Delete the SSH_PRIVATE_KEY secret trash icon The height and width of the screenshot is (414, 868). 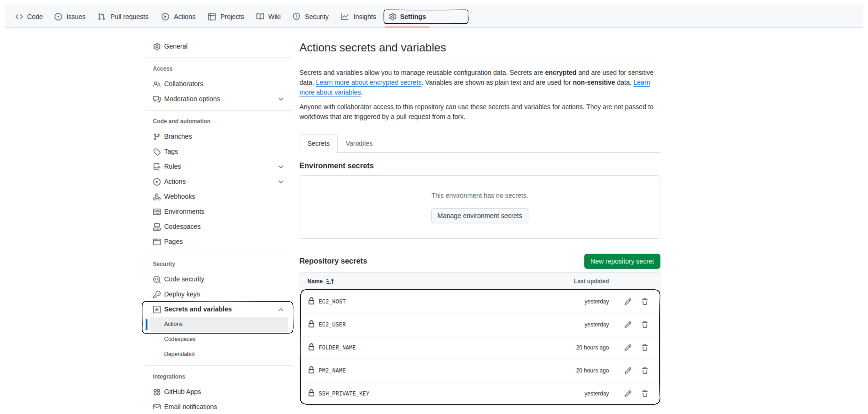pos(644,393)
